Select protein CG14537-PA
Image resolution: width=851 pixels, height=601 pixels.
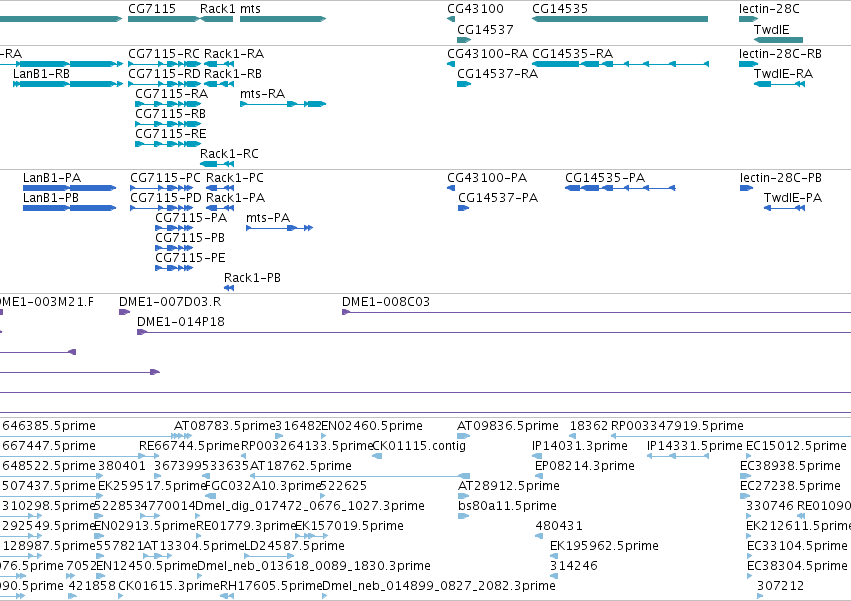pyautogui.click(x=498, y=198)
